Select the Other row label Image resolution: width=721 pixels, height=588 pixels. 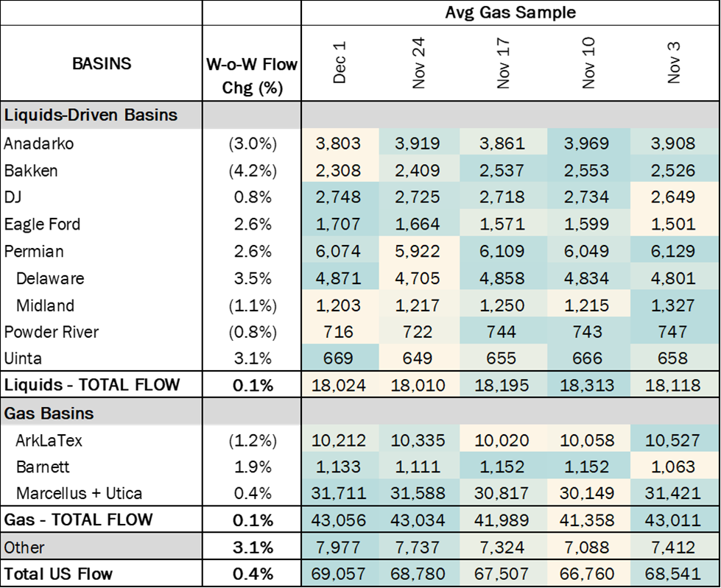(x=24, y=548)
